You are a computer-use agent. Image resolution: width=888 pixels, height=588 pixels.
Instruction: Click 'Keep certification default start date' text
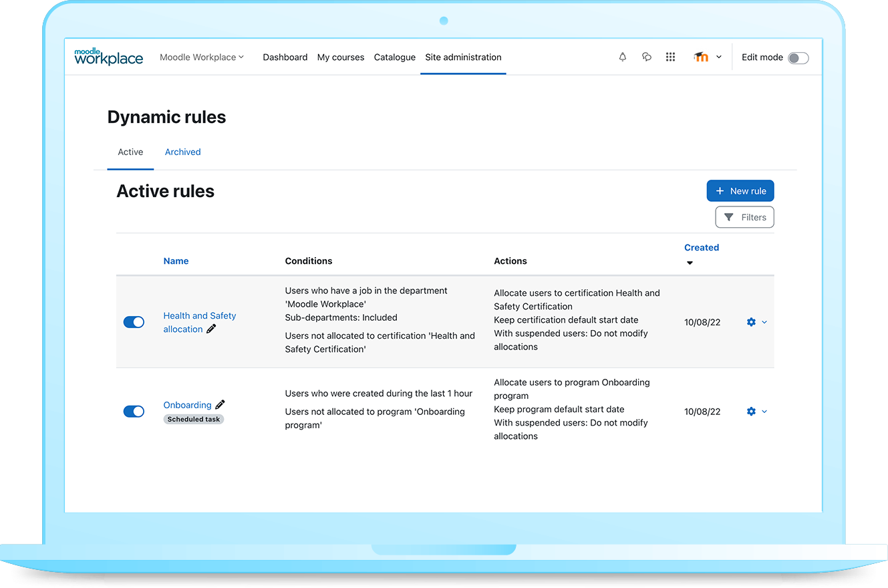566,320
